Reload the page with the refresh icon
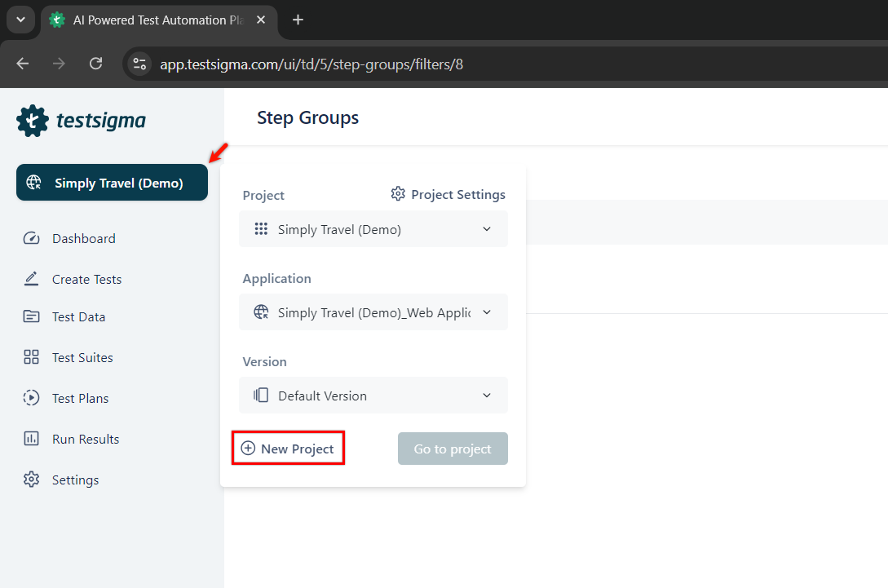888x588 pixels. (x=95, y=64)
